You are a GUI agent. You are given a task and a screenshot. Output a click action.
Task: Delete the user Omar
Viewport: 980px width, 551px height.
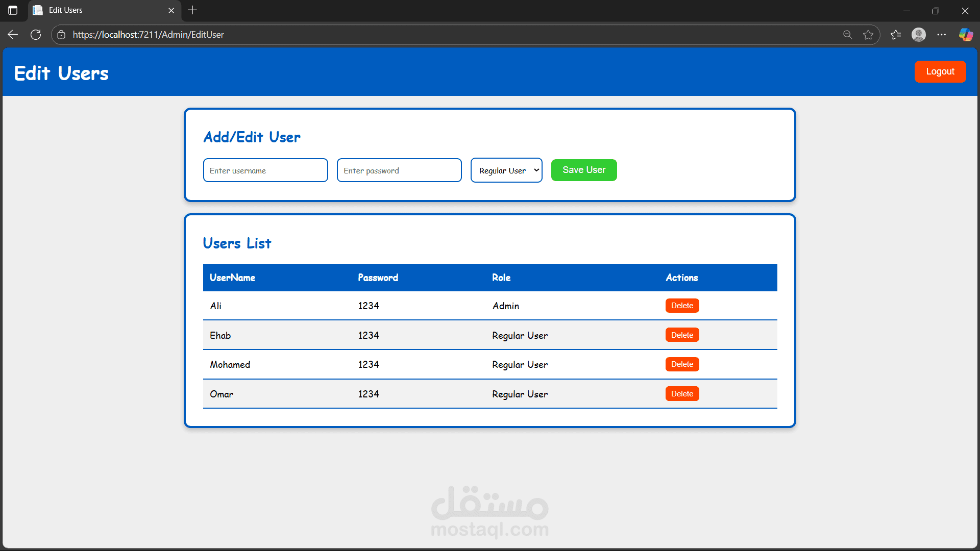682,394
